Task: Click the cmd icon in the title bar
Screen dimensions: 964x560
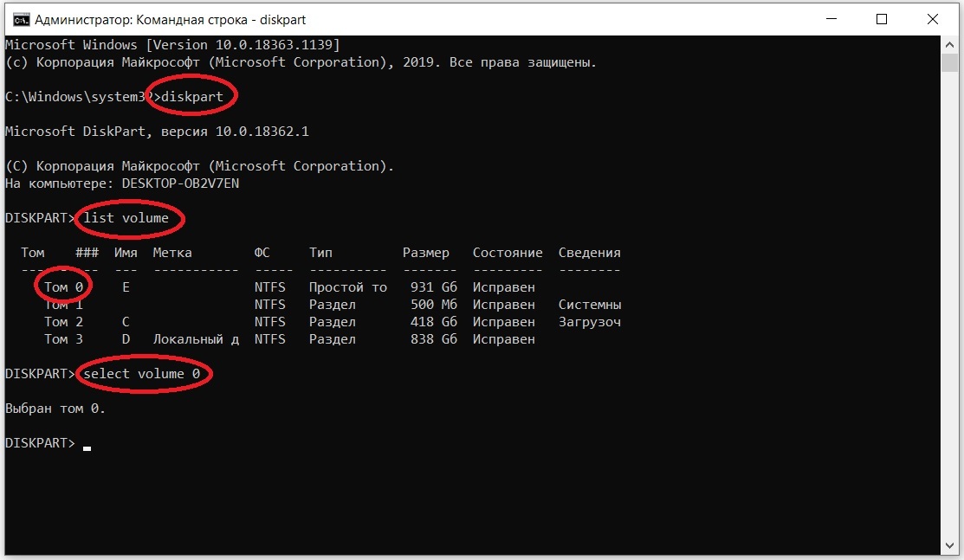Action: click(21, 20)
